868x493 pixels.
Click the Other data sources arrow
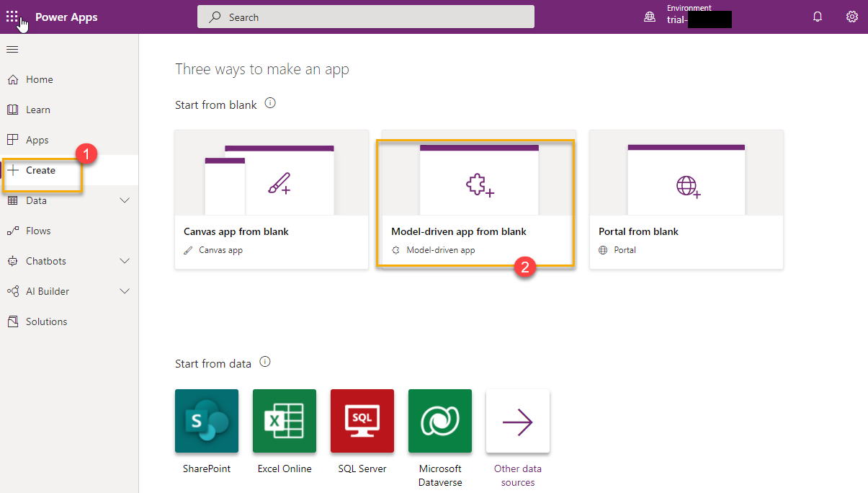pyautogui.click(x=518, y=421)
